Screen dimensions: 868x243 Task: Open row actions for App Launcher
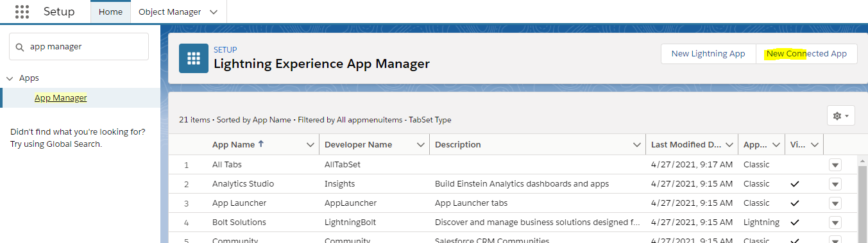[835, 203]
